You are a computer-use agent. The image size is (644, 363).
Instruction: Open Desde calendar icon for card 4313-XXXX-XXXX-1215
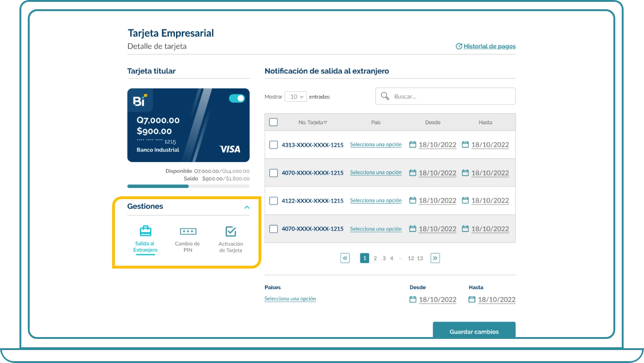coord(412,144)
